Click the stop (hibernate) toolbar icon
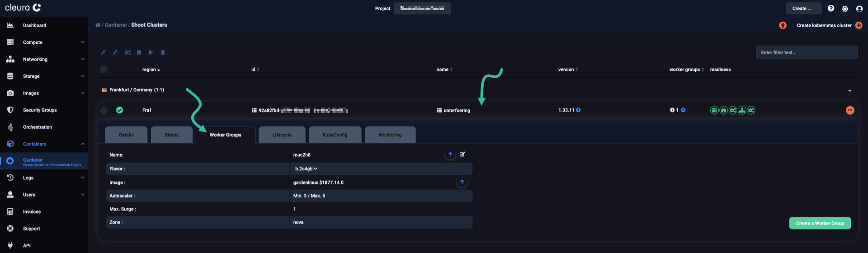868x253 pixels. pos(139,52)
